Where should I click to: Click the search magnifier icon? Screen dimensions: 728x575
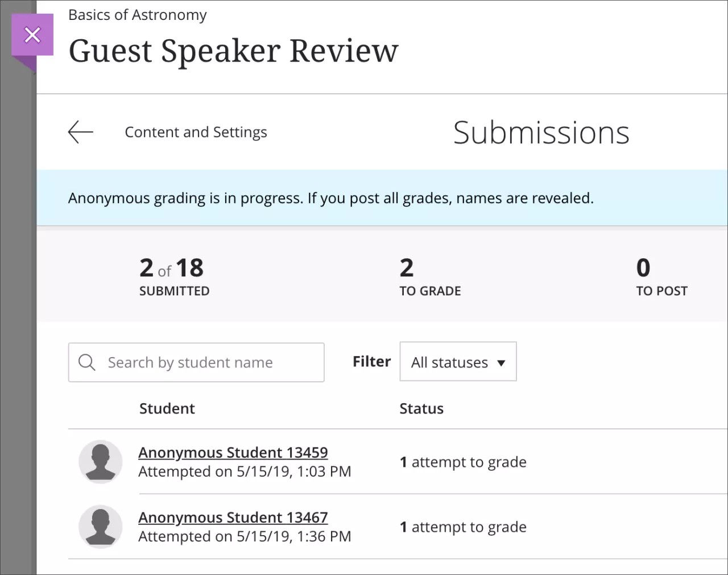[86, 362]
